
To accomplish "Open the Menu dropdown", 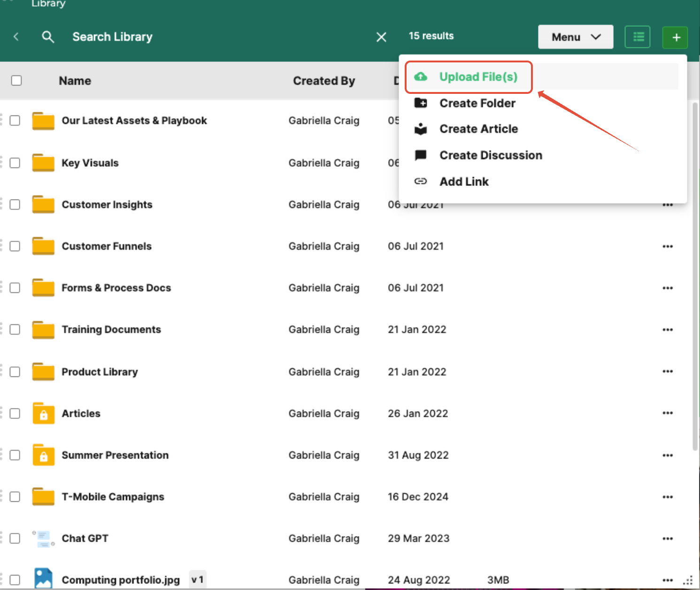I will [576, 37].
